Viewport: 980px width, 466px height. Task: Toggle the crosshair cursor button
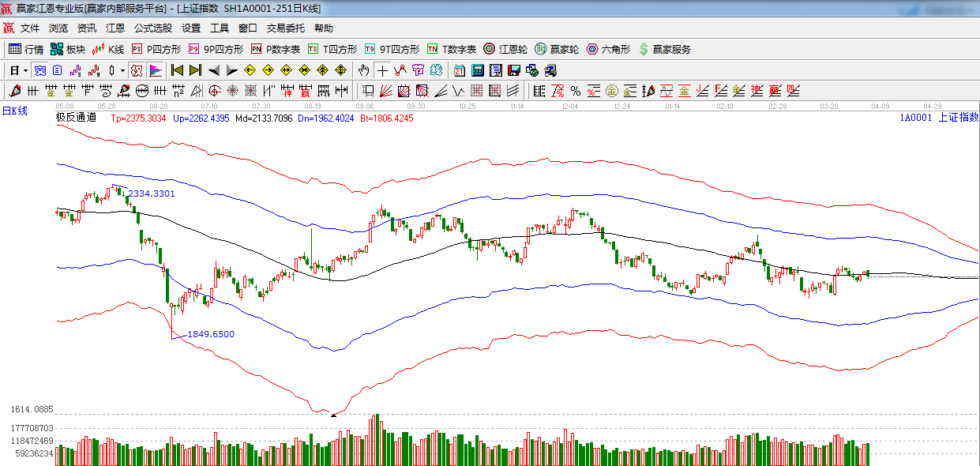[382, 70]
